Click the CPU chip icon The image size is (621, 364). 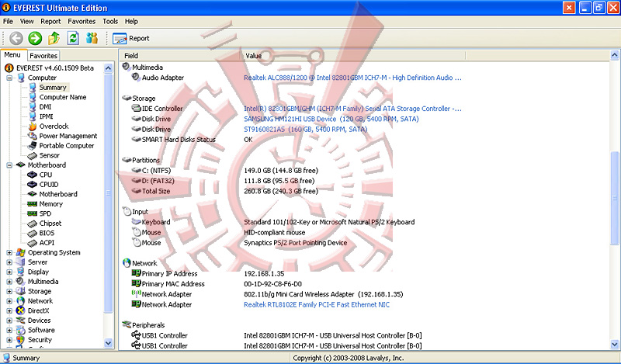(x=33, y=175)
